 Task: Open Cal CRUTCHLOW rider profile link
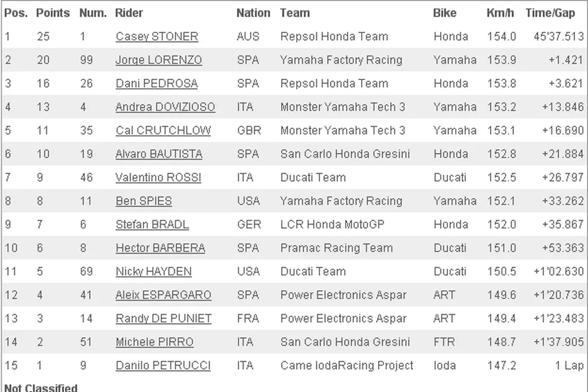click(163, 131)
